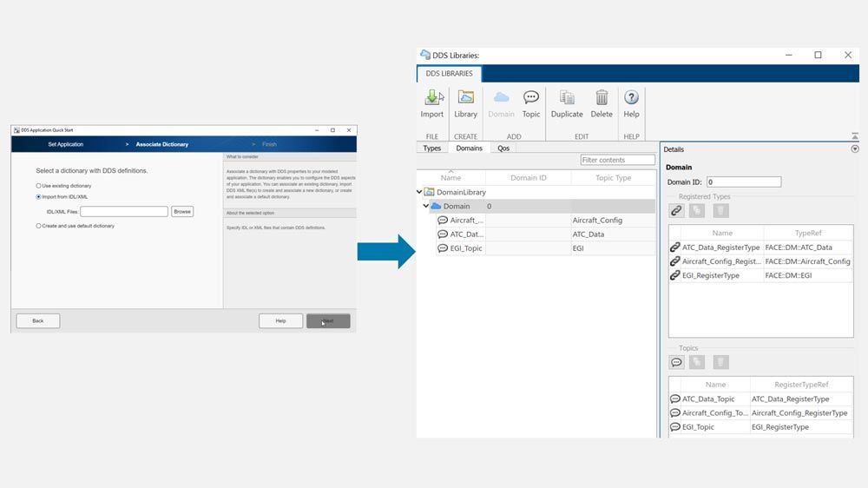Go to Associate Dictionary wizard step
This screenshot has height=488, width=868.
tap(162, 144)
